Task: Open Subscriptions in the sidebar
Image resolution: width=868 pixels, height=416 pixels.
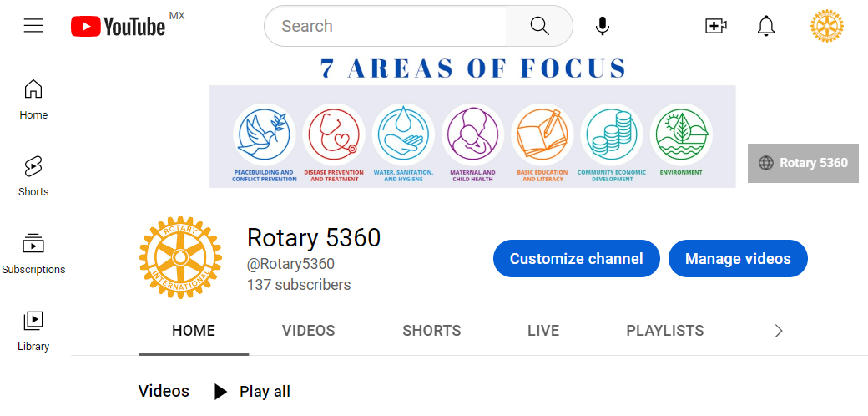Action: (x=33, y=254)
